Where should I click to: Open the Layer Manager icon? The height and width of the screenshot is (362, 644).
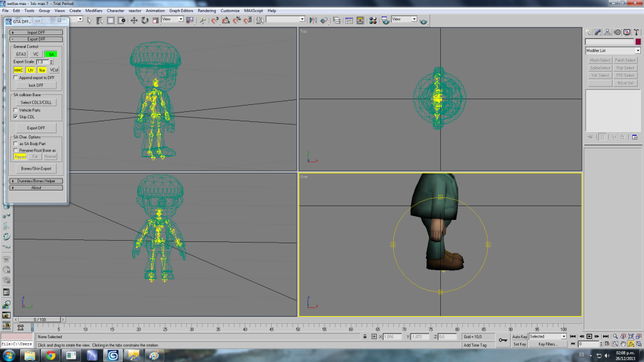tap(337, 20)
